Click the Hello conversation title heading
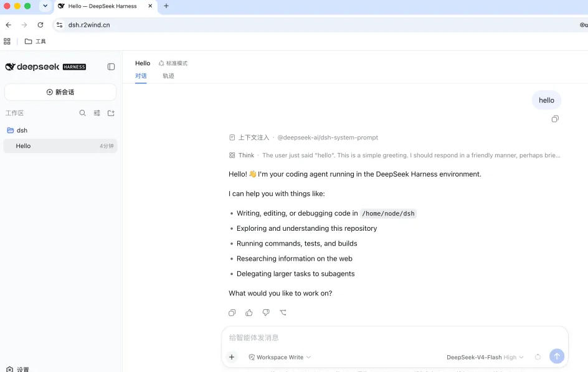 click(x=143, y=63)
